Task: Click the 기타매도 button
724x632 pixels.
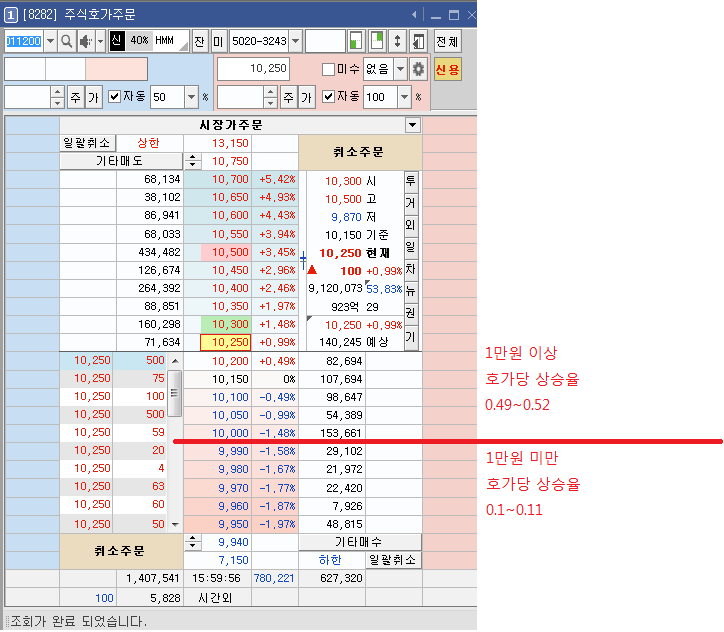Action: 121,161
